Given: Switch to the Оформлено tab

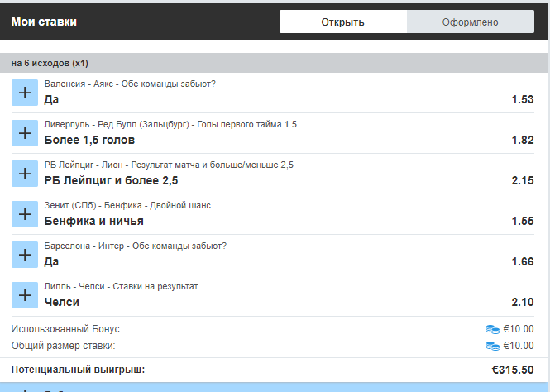Looking at the screenshot, I should (x=471, y=22).
